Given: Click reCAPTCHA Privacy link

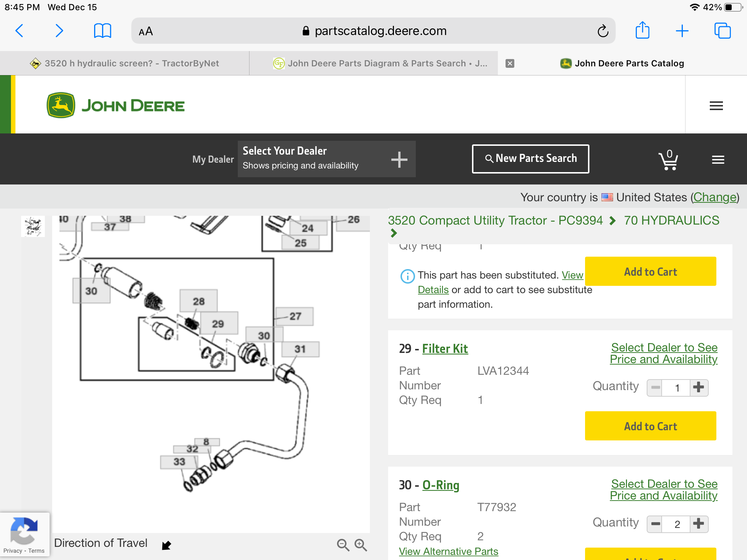Looking at the screenshot, I should click(x=13, y=551).
